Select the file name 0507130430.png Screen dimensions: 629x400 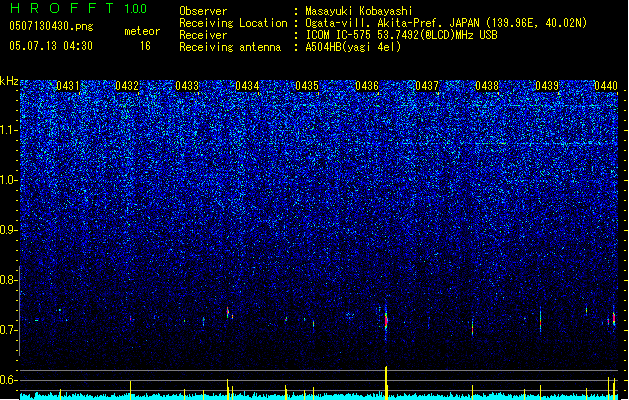[x=51, y=26]
